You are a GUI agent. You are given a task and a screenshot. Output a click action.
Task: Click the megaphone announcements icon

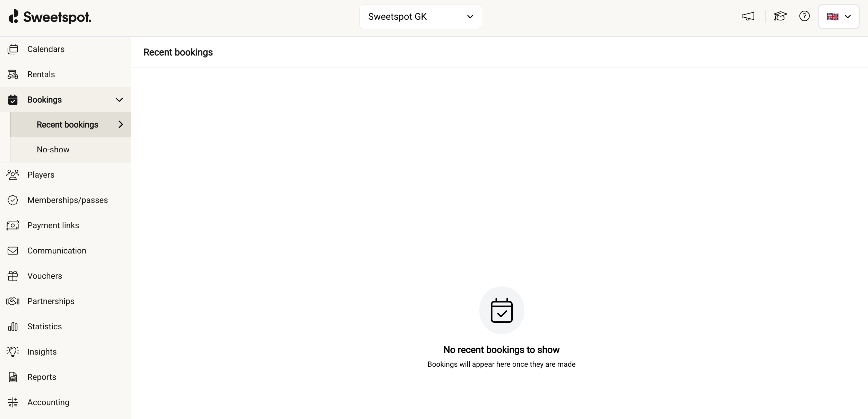pyautogui.click(x=748, y=16)
